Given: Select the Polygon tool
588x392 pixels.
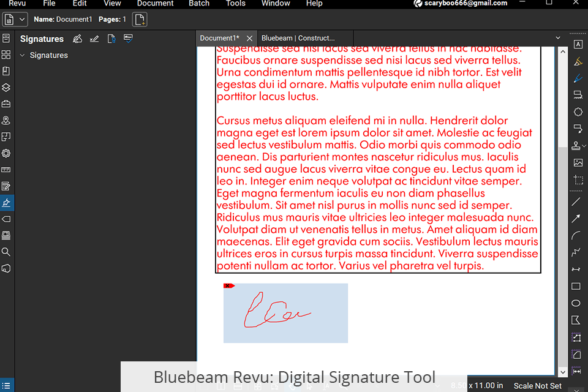Looking at the screenshot, I should tap(576, 320).
